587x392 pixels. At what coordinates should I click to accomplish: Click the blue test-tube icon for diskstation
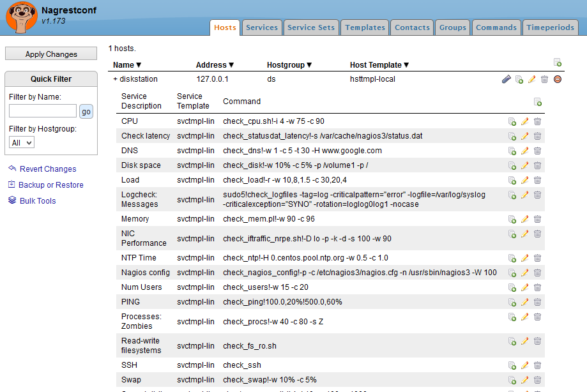[x=507, y=79]
